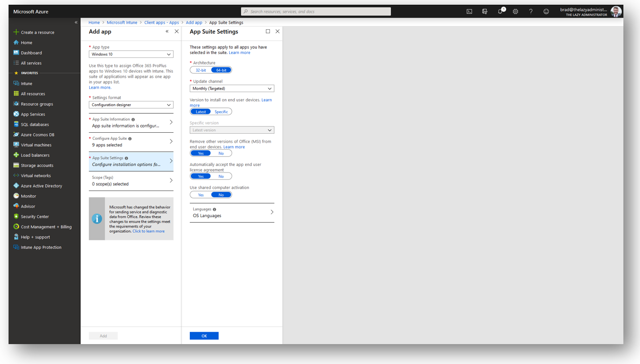Open Intune App Protection in sidebar
640x364 pixels.
41,247
